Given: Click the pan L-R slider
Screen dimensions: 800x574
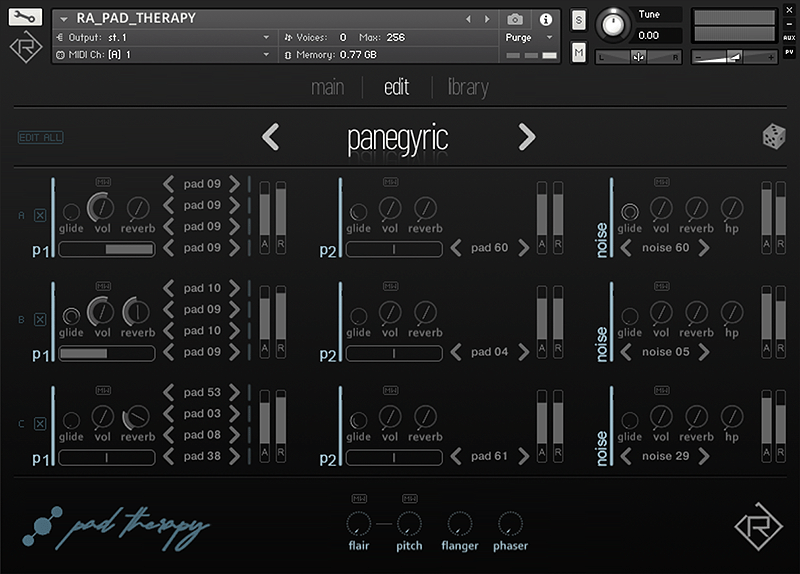Looking at the screenshot, I should coord(638,57).
